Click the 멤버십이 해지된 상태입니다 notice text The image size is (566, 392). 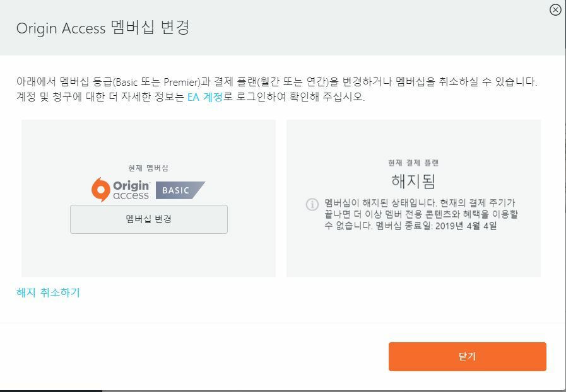(x=421, y=214)
